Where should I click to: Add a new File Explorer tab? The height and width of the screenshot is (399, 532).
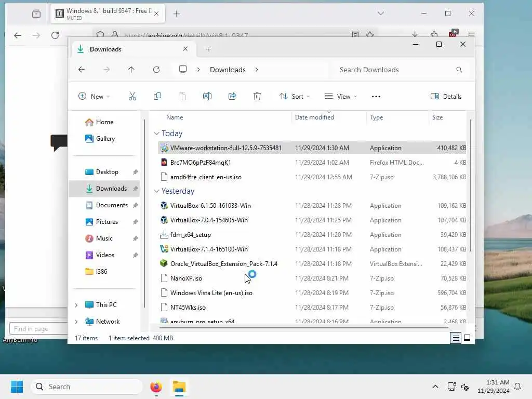pos(208,49)
